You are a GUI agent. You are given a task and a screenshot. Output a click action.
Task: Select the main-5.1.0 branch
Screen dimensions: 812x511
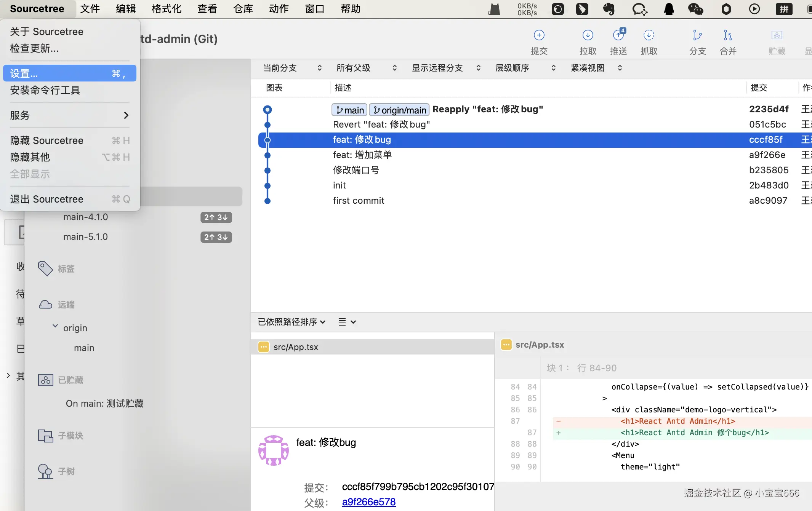point(85,237)
